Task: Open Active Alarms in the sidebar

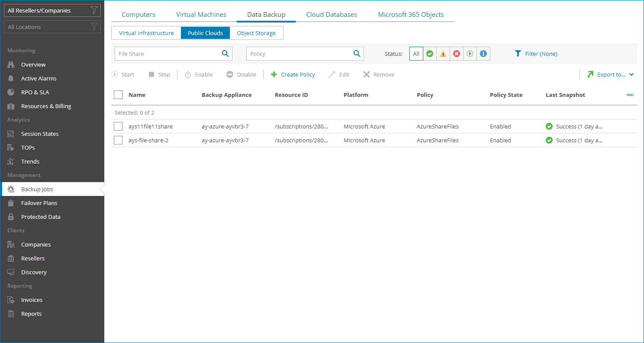Action: 39,78
